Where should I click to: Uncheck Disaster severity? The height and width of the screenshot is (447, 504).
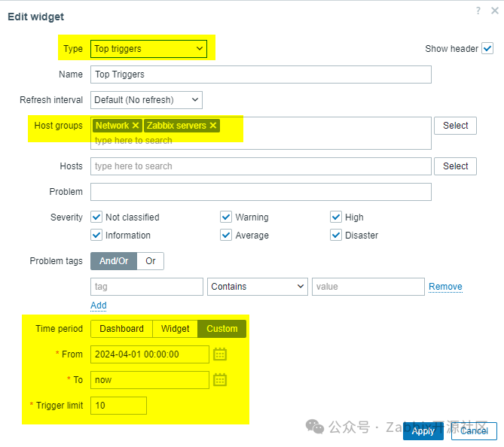[x=336, y=235]
